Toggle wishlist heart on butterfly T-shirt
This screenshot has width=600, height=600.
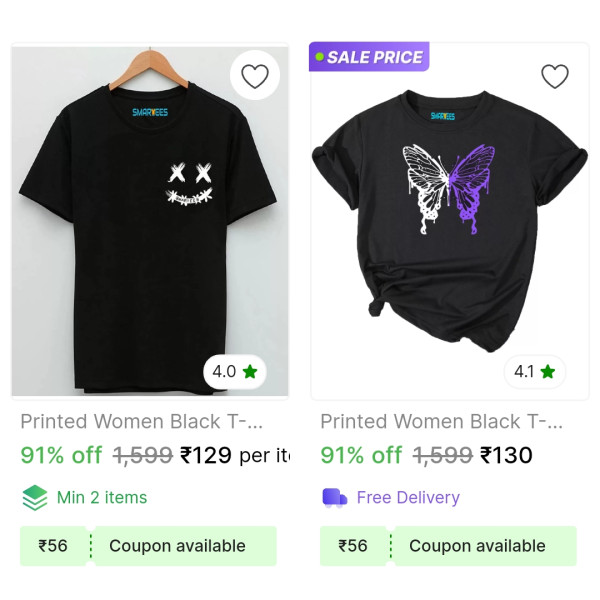pyautogui.click(x=554, y=76)
